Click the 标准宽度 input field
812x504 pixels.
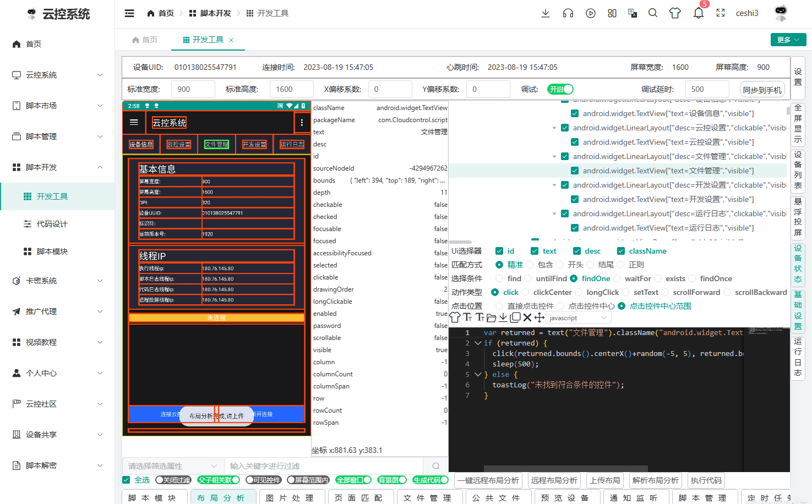tap(193, 89)
